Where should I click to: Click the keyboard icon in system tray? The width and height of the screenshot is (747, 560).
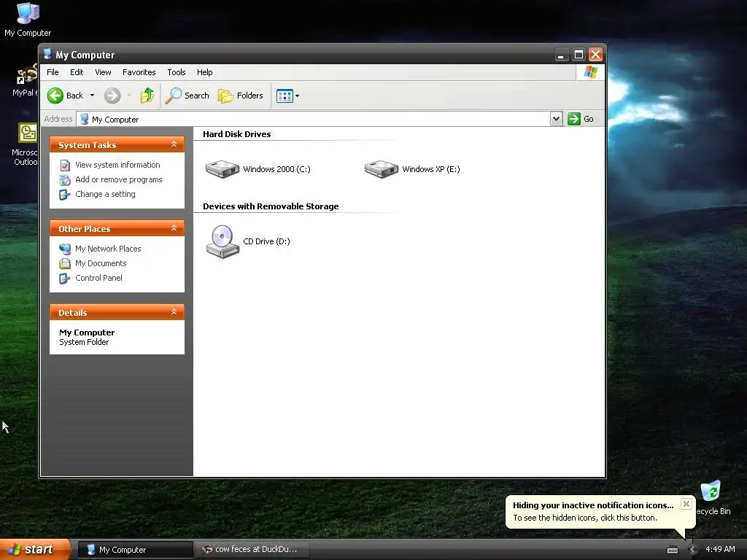coord(672,550)
